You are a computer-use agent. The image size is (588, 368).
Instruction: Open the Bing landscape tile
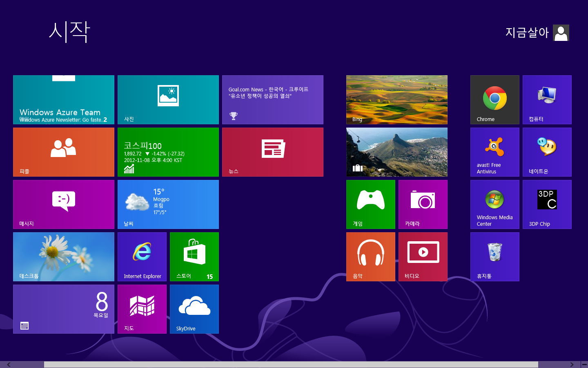point(396,99)
